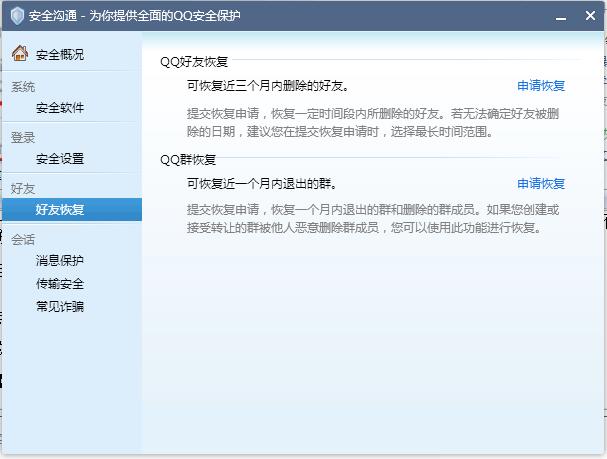Viewport: 607px width, 459px height.
Task: Click the QQ好友恢复 section heading
Action: point(194,62)
